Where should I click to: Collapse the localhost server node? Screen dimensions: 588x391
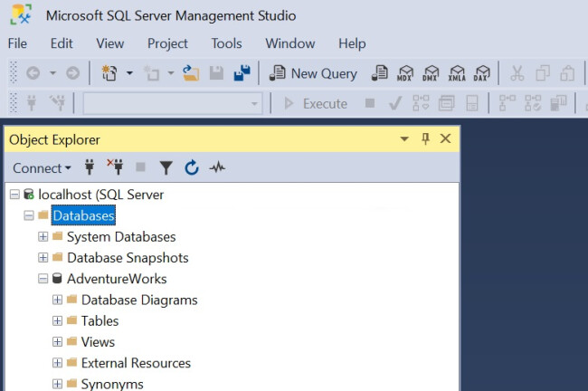tap(14, 195)
